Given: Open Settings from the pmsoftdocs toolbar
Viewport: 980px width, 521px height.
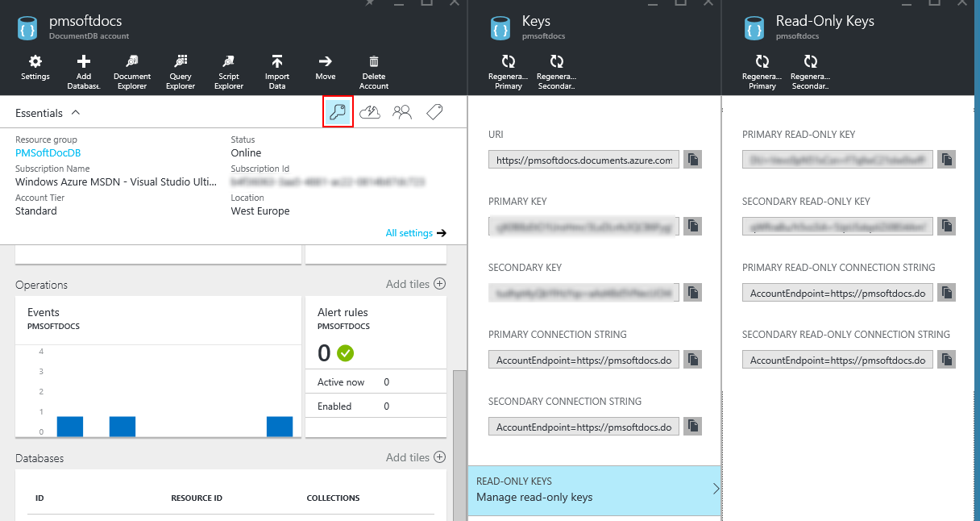Looking at the screenshot, I should [35, 68].
